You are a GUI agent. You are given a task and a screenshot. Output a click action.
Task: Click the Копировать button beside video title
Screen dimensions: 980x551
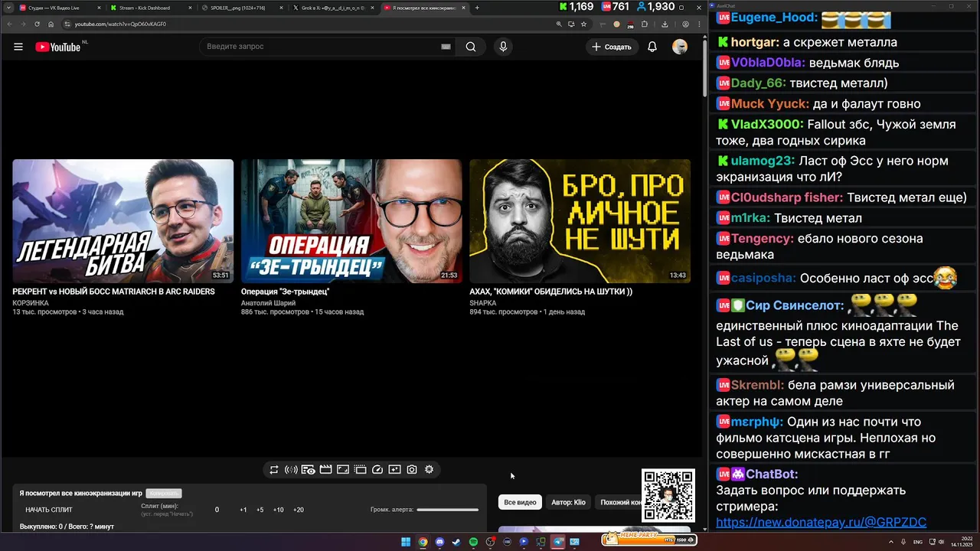pyautogui.click(x=163, y=494)
